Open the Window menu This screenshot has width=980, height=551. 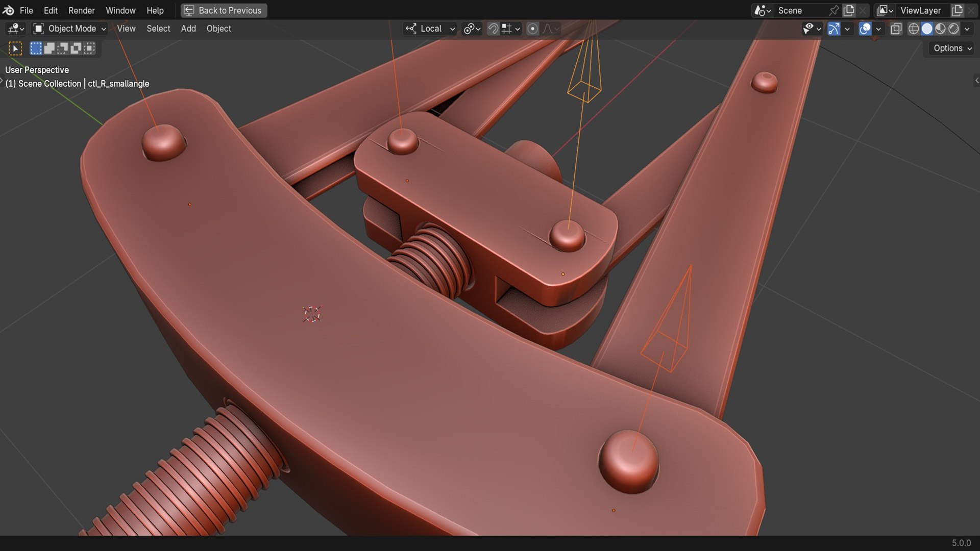pos(120,10)
